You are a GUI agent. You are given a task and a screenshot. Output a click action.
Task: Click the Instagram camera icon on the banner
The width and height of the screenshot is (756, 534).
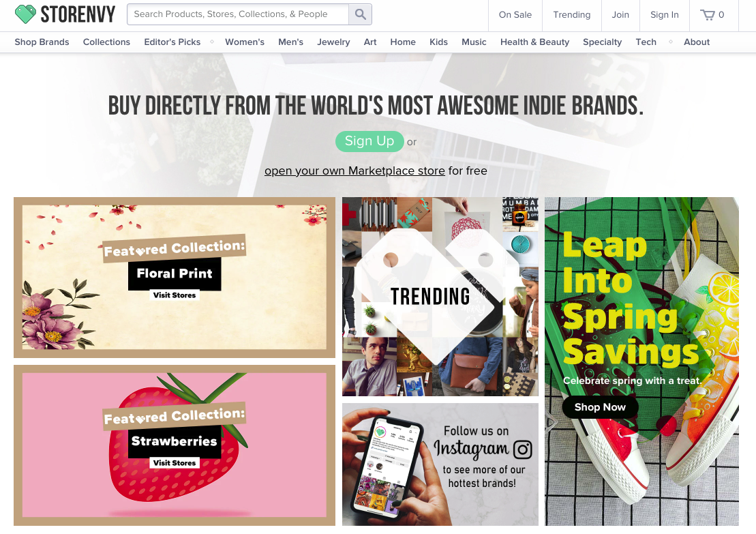coord(522,449)
